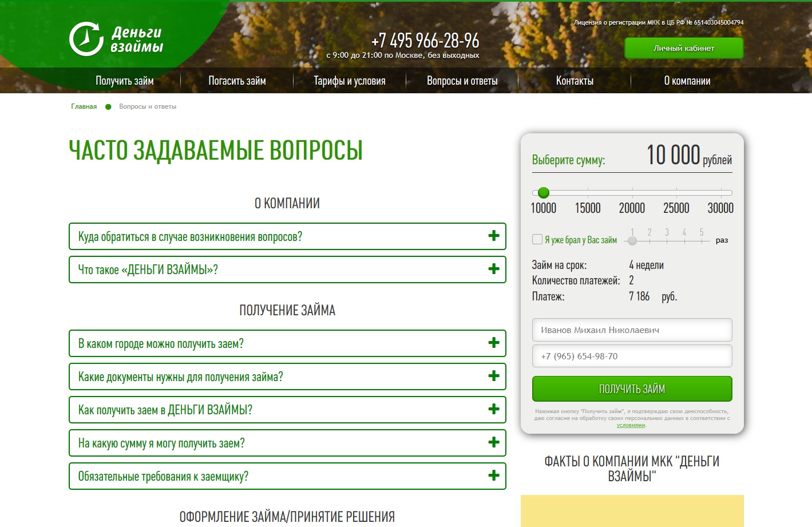Click the previous loans count slider handle
Viewport: 812px width, 527px height.
click(x=632, y=241)
